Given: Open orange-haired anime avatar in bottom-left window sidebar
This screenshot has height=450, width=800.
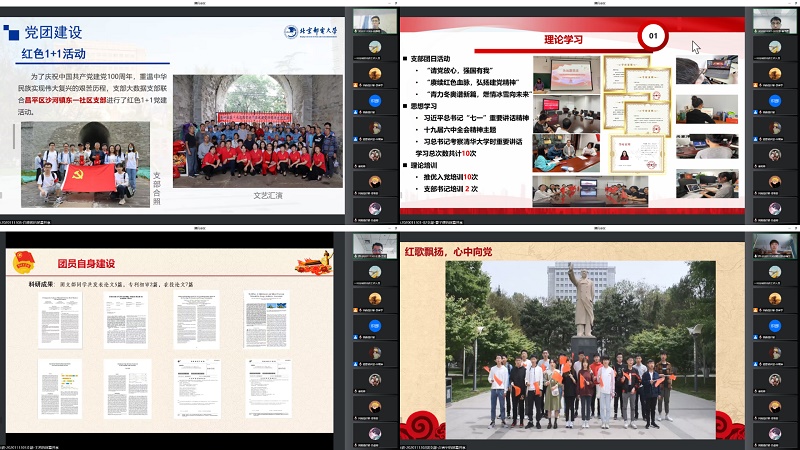Looking at the screenshot, I should [x=375, y=407].
